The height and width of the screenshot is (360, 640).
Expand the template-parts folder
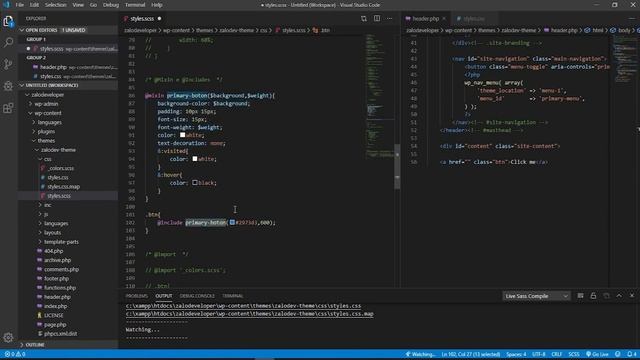(x=61, y=242)
